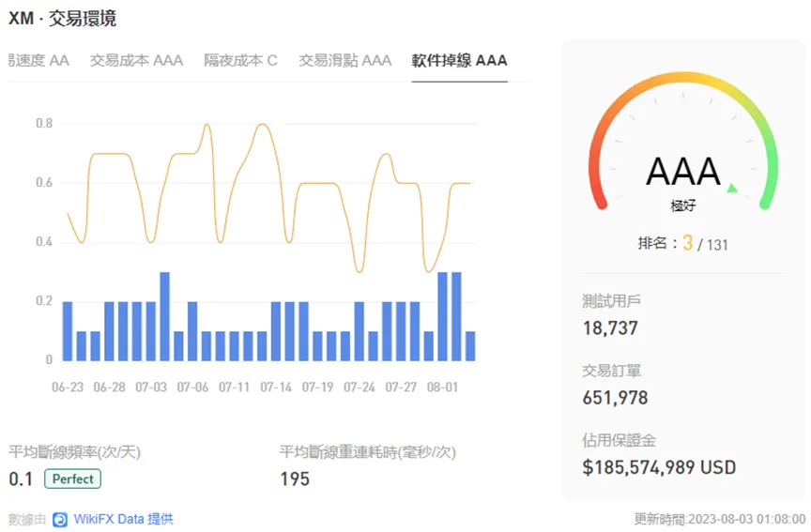Viewport: 811px width, 532px height.
Task: Select the 軟件掉線 AAA tab
Action: (x=459, y=60)
